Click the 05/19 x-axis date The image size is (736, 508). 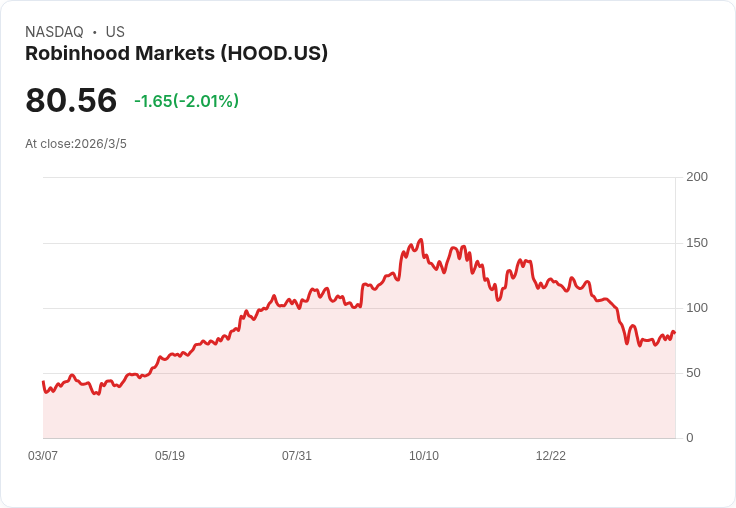[170, 456]
